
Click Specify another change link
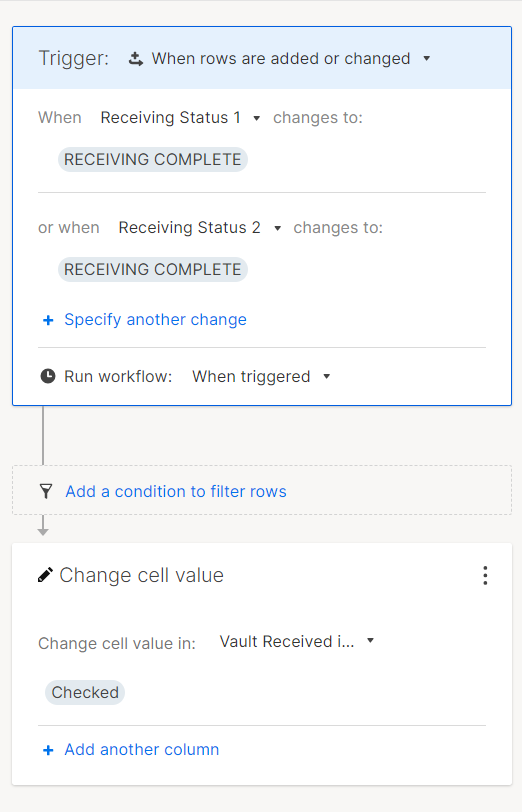coord(155,320)
